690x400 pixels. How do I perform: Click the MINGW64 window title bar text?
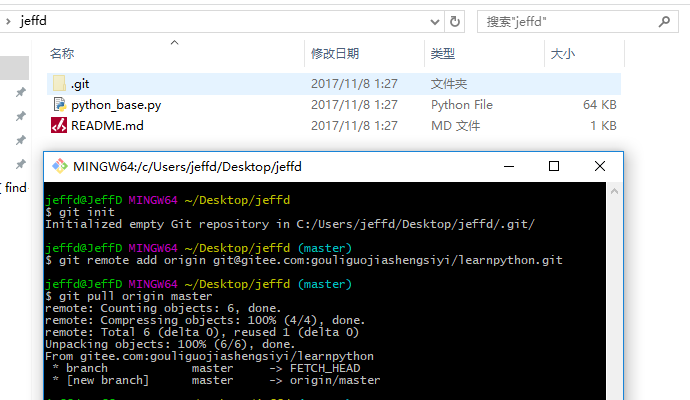coord(187,167)
